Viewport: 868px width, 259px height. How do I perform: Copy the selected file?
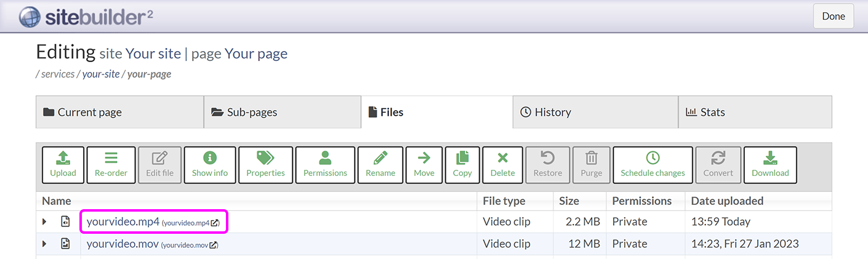462,165
